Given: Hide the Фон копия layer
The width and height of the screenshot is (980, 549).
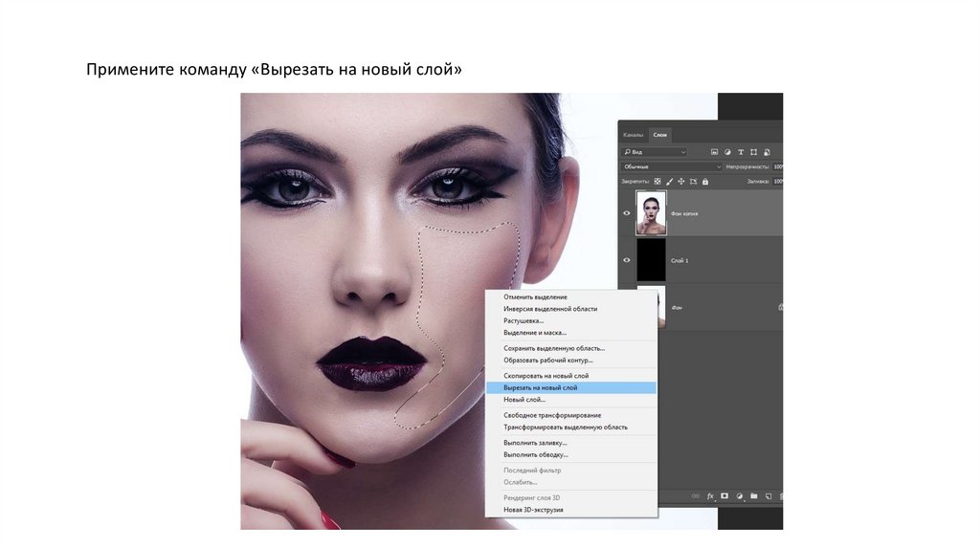Looking at the screenshot, I should point(627,213).
